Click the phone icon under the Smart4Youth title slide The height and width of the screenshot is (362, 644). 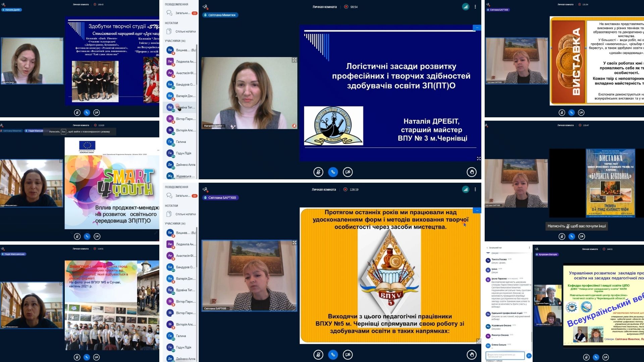coord(87,236)
